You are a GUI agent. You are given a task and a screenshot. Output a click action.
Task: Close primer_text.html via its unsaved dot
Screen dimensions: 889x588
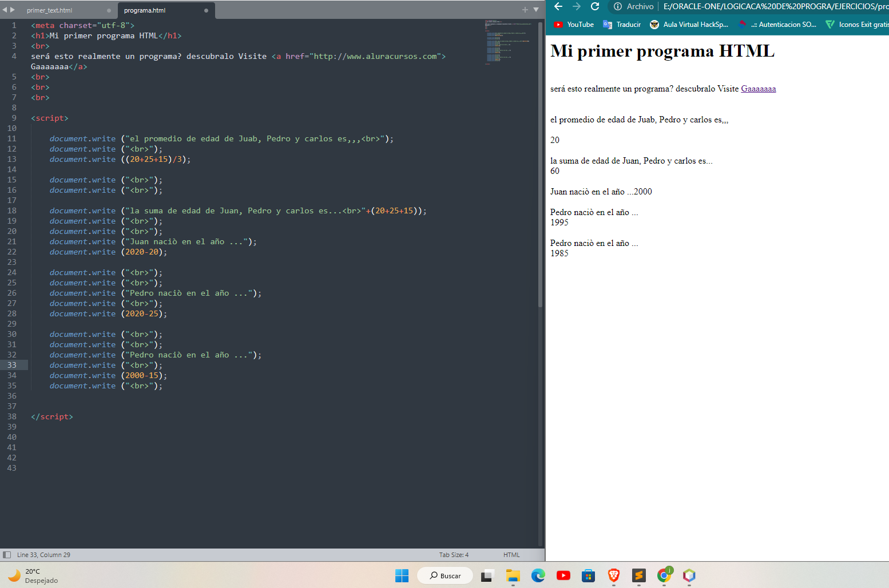[109, 10]
